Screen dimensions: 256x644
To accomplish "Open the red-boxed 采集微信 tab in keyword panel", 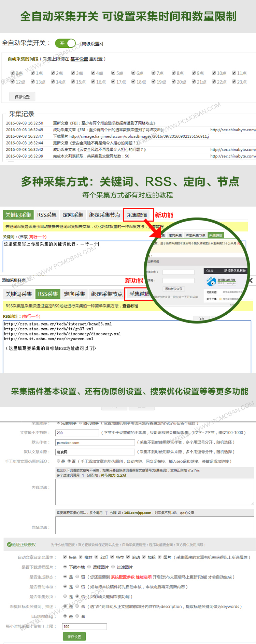I will click(137, 215).
